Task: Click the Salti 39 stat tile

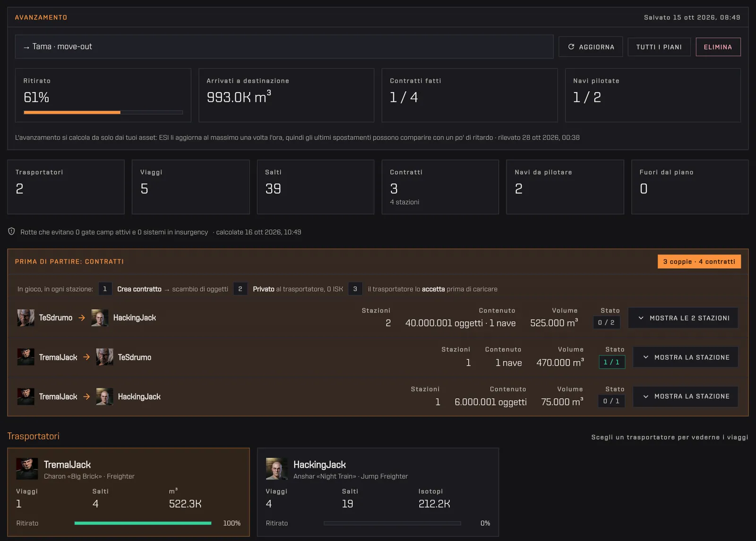Action: pos(316,187)
